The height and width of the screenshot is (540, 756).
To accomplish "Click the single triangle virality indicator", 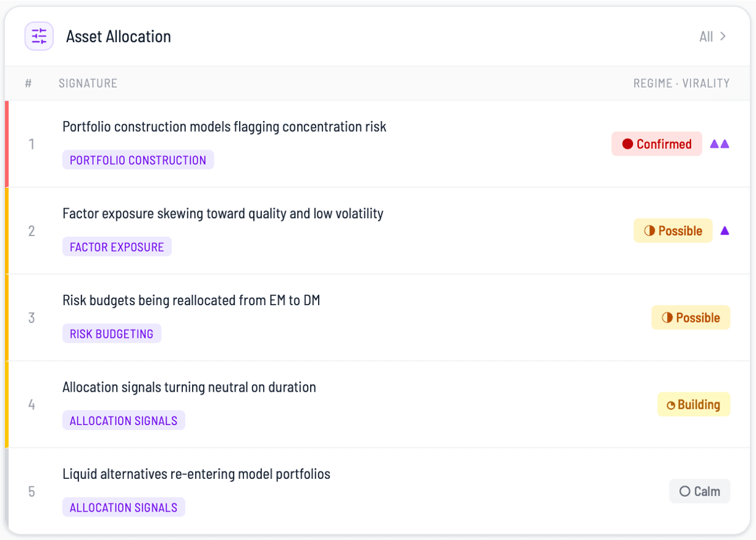I will pos(725,231).
